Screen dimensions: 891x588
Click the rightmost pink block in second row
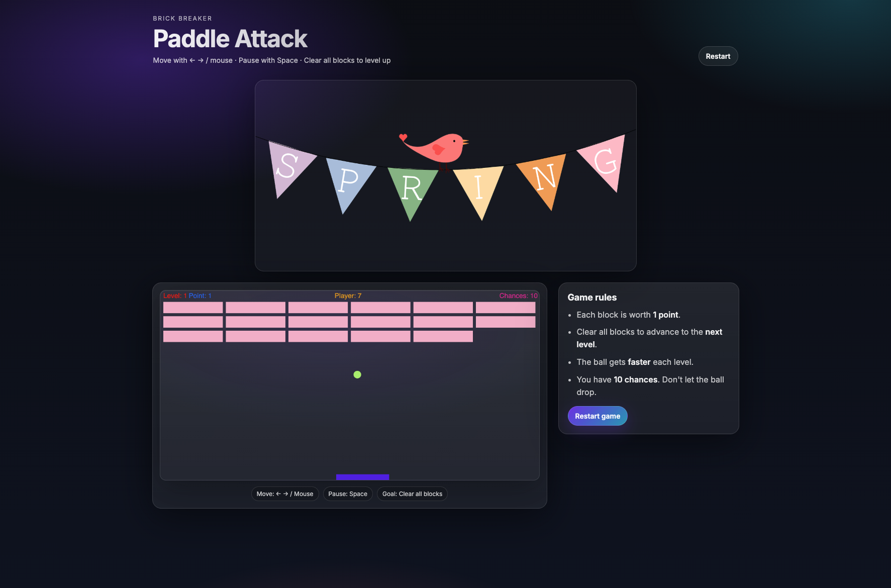click(506, 322)
